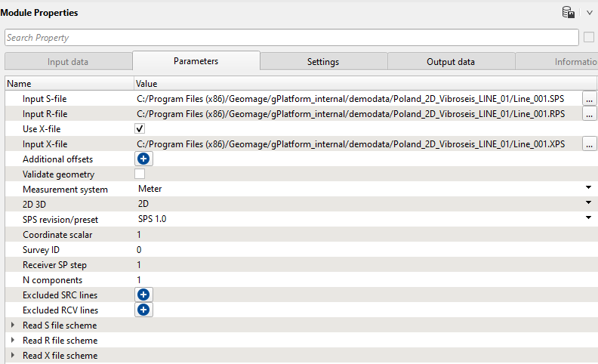The width and height of the screenshot is (598, 364).
Task: Click plus icon for Excluded SRC lines
Action: 143,295
